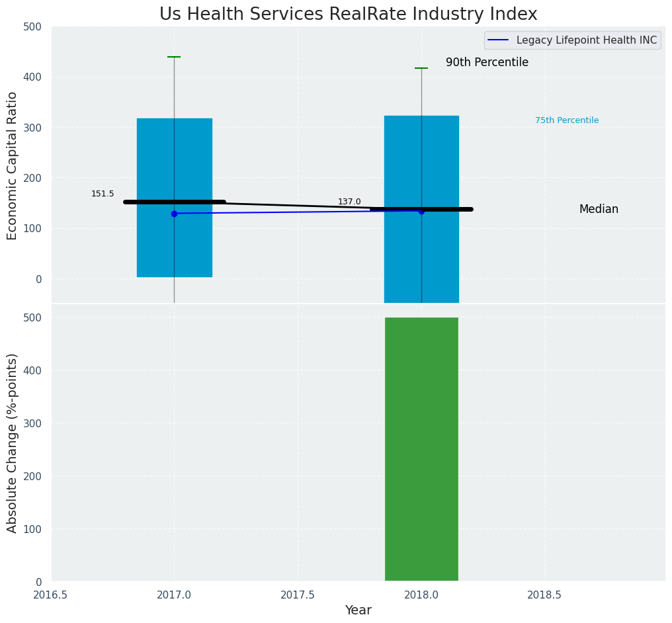This screenshot has width=672, height=623.
Task: Click the 137.0 median value label
Action: click(349, 202)
